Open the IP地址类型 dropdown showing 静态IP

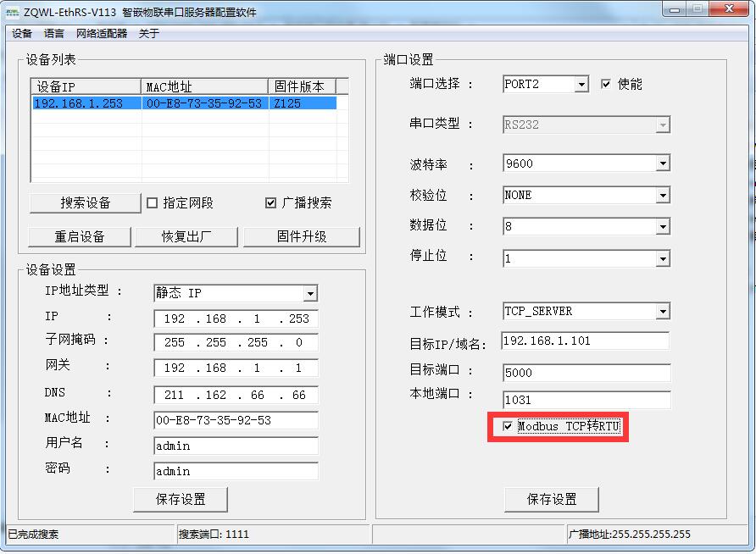tap(310, 293)
